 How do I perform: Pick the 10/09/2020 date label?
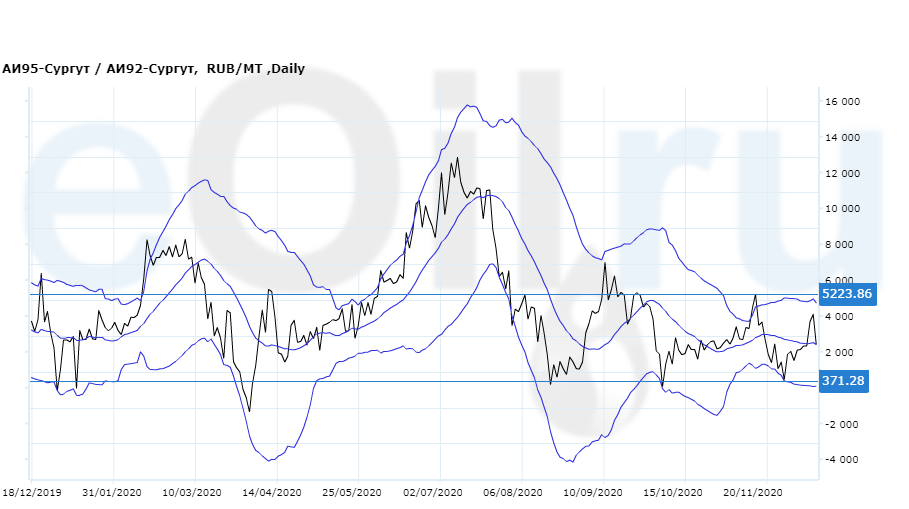coord(593,493)
